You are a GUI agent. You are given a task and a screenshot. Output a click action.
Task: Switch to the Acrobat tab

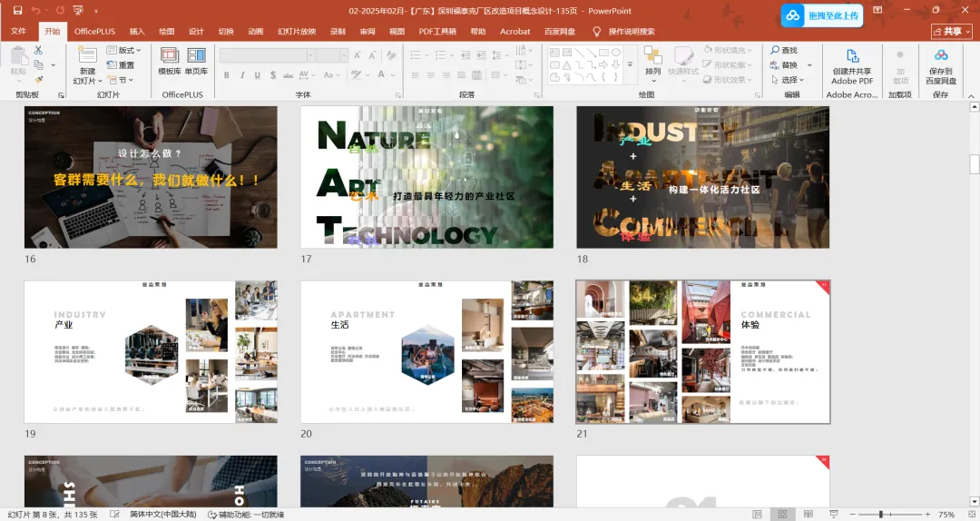click(x=515, y=31)
